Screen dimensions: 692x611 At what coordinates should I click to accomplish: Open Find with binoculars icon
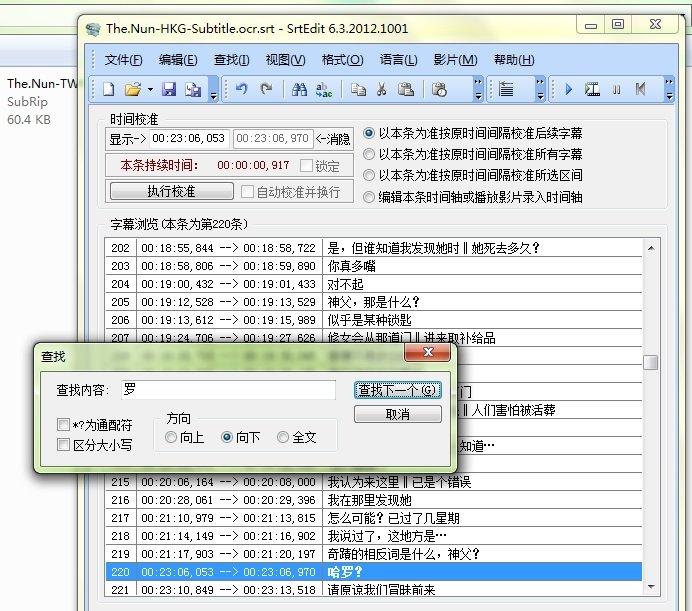click(x=299, y=90)
